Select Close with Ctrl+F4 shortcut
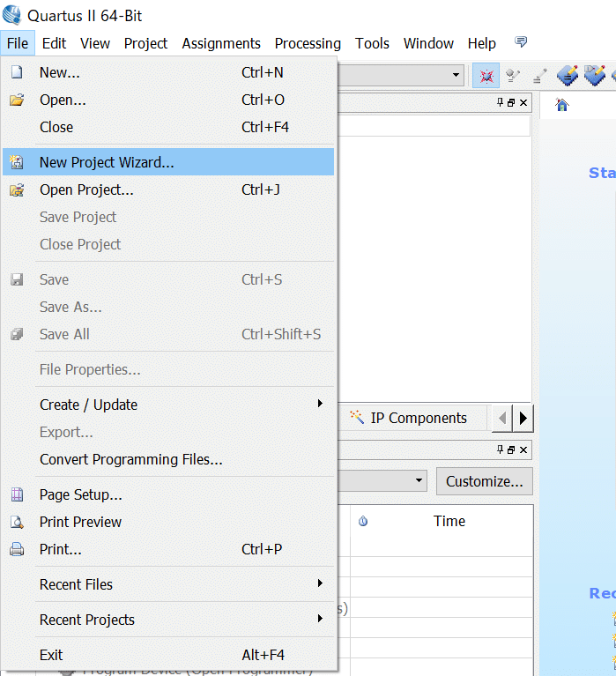 pos(168,127)
